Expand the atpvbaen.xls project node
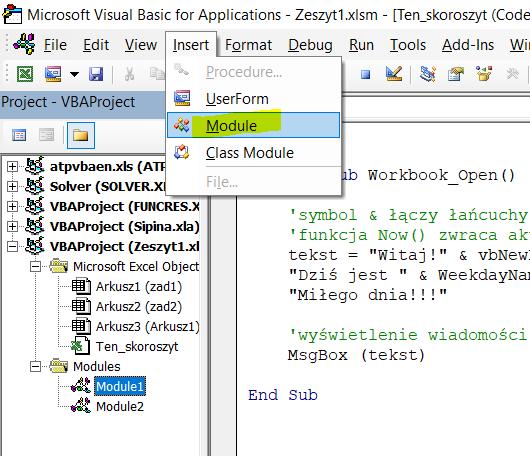530x456 pixels. (12, 166)
